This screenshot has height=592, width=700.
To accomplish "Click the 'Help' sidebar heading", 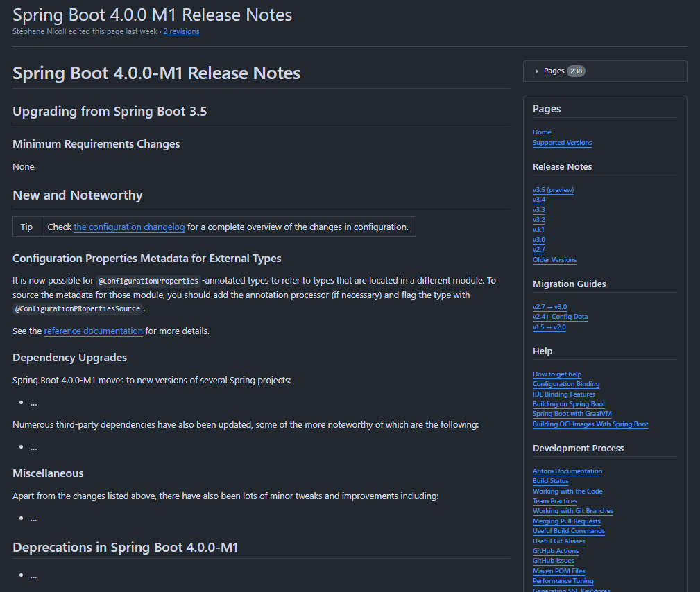I will coord(543,351).
